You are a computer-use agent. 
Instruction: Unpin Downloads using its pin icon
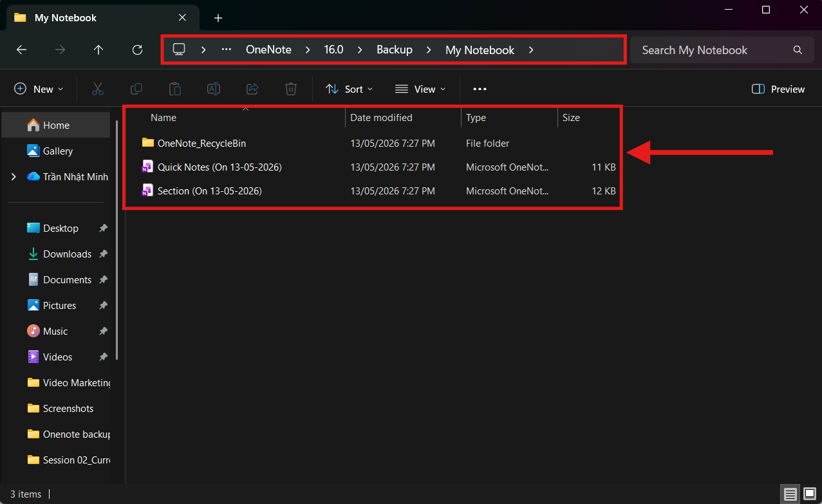(103, 254)
